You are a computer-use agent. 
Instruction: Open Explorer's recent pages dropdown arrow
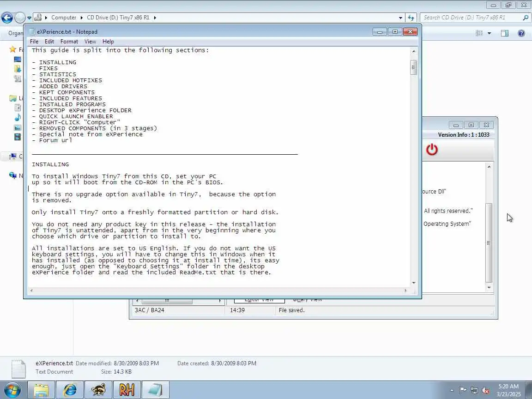tap(29, 18)
